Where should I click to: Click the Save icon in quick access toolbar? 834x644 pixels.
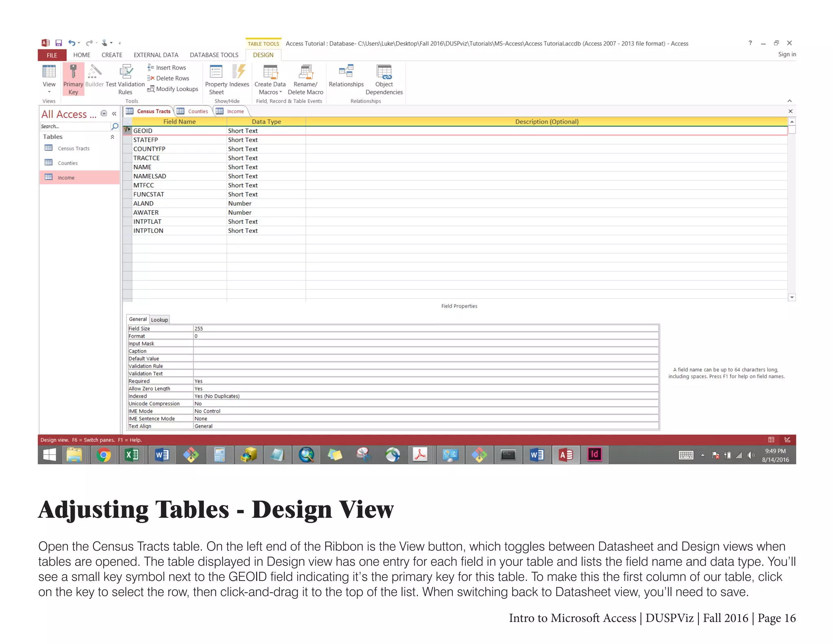pos(59,43)
